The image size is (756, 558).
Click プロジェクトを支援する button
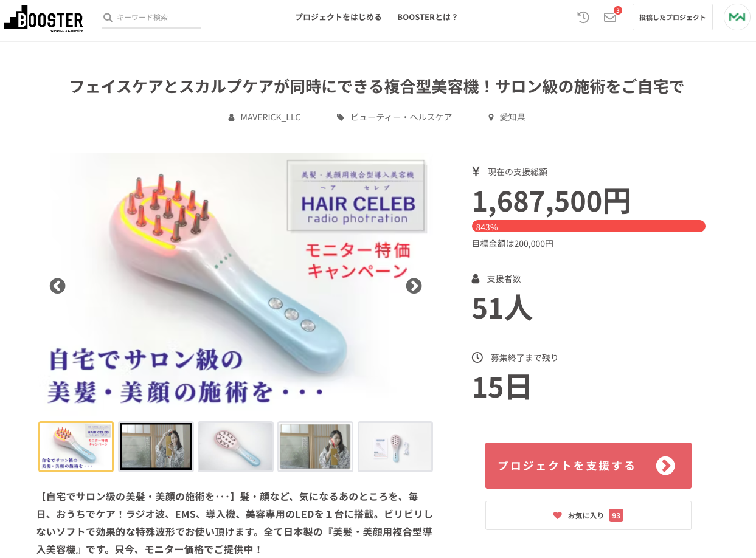point(588,466)
